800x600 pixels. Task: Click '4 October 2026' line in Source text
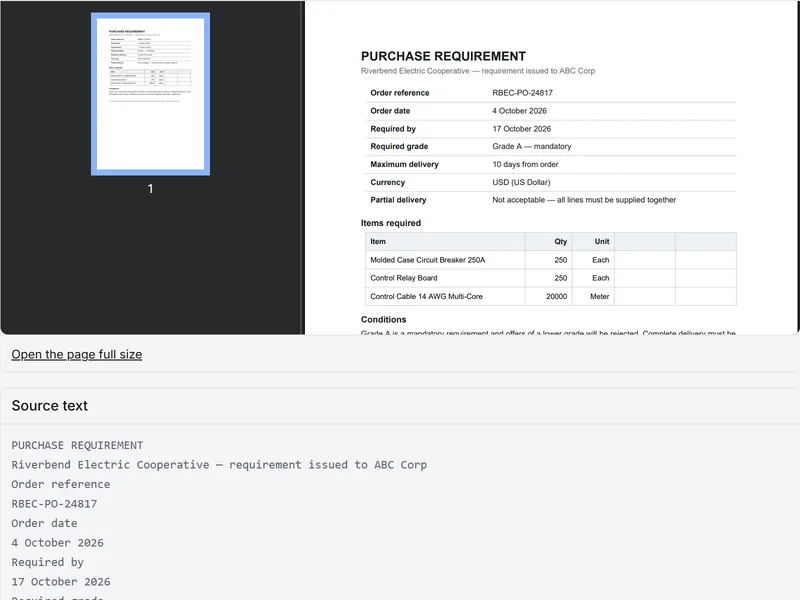coord(57,542)
